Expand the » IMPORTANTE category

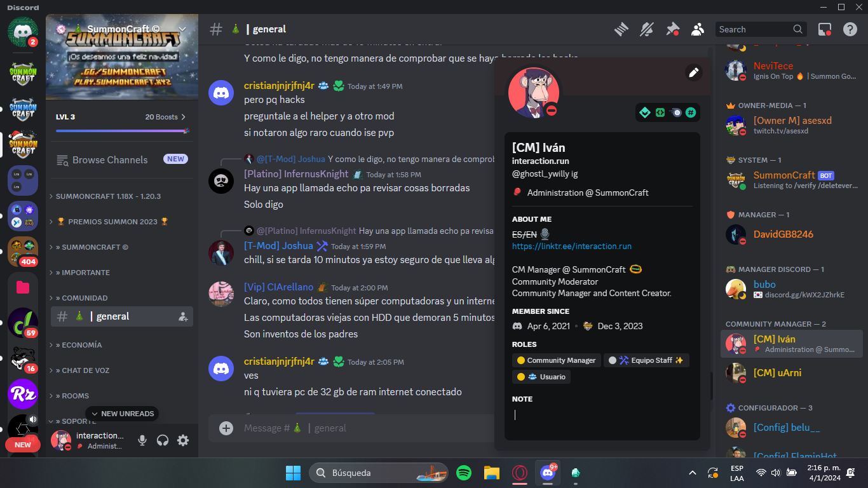[80, 273]
